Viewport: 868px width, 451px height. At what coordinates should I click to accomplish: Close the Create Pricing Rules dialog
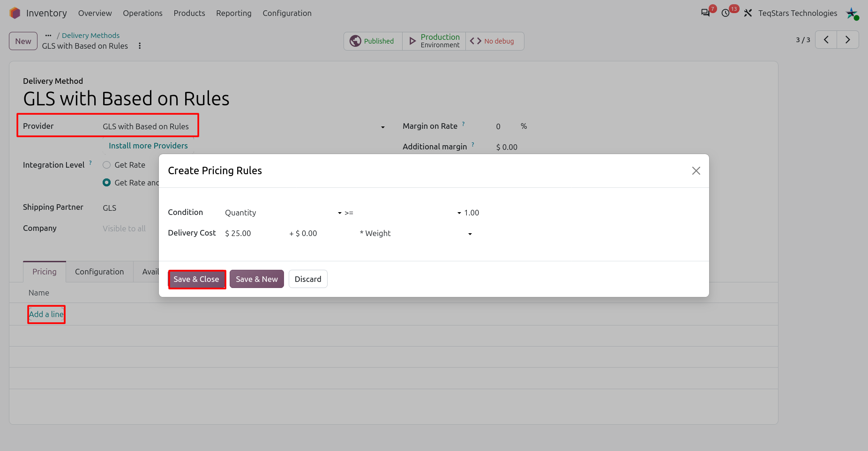coord(696,171)
